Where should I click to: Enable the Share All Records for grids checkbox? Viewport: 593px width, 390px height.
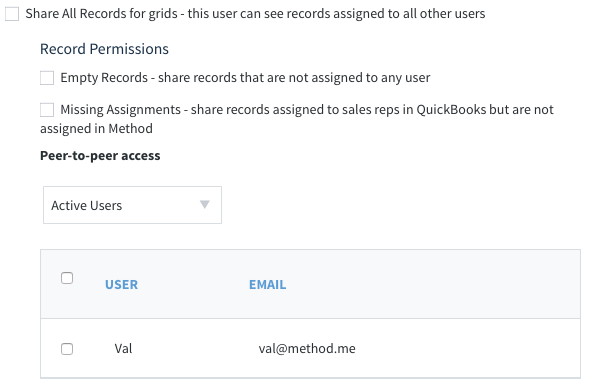click(x=12, y=14)
